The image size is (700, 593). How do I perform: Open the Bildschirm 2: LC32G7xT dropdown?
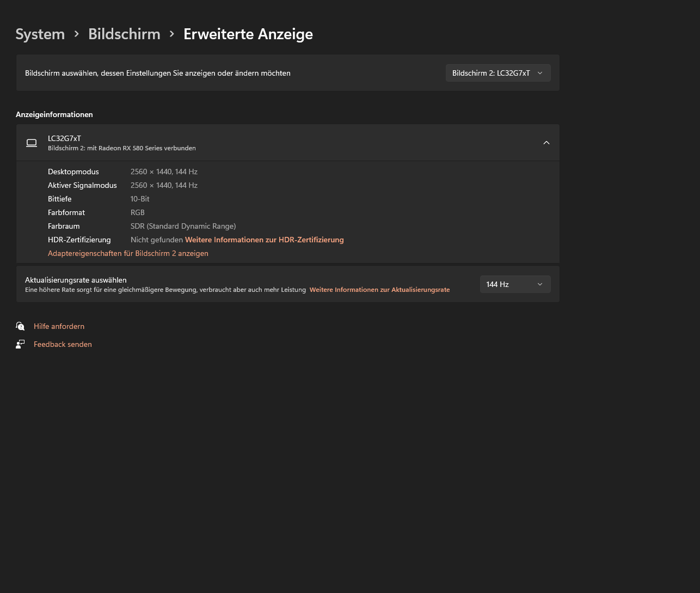[x=498, y=73]
